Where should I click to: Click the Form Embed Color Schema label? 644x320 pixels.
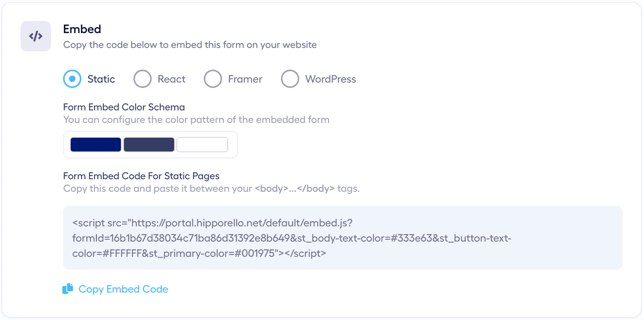click(x=124, y=107)
